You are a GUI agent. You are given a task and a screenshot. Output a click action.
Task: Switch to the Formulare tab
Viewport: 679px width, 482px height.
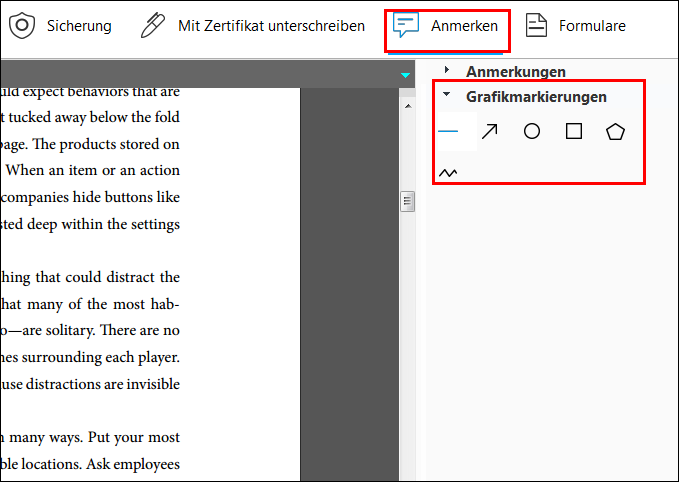click(x=575, y=26)
